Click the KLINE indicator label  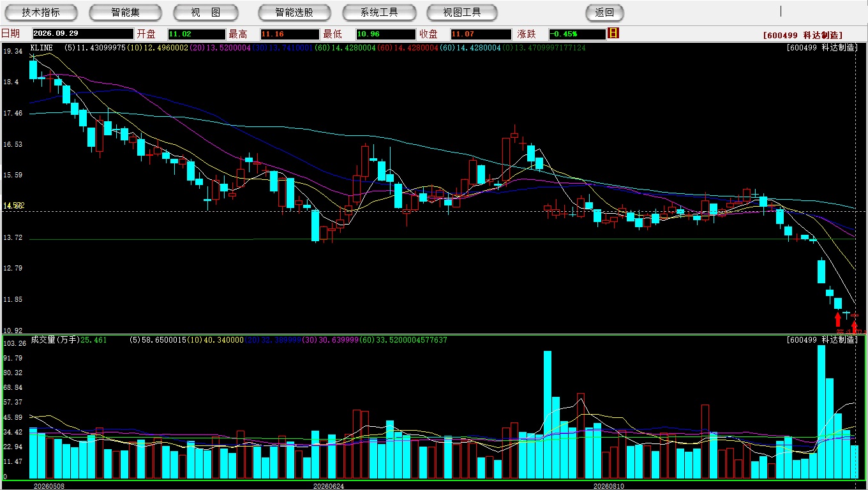(41, 48)
